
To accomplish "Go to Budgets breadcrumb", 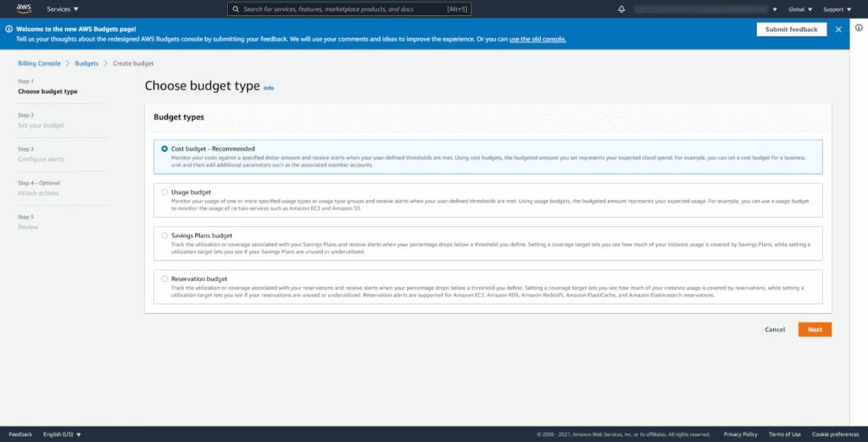I will [86, 64].
